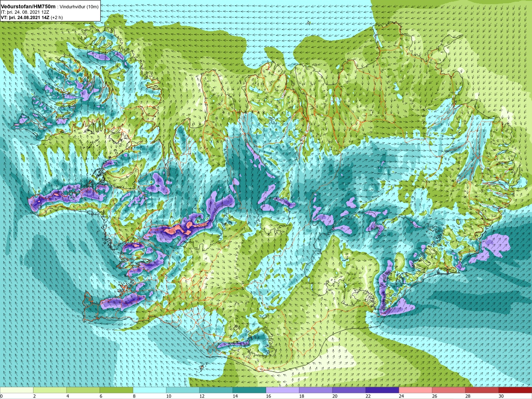532x399 pixels.
Task: Click the legend scale label 30
Action: [x=501, y=396]
